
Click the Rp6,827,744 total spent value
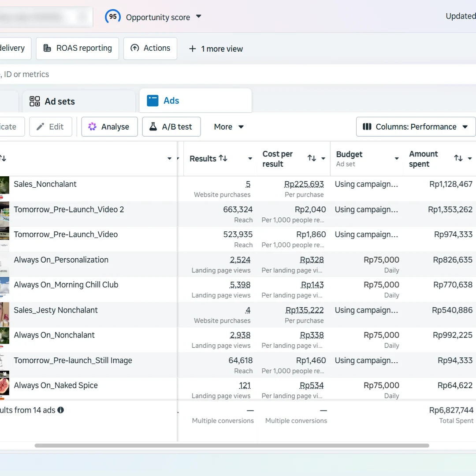click(451, 410)
